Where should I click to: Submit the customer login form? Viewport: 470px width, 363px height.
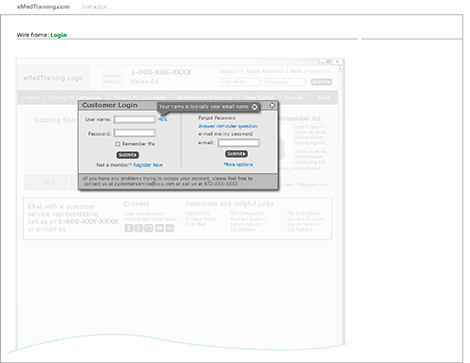(x=128, y=155)
